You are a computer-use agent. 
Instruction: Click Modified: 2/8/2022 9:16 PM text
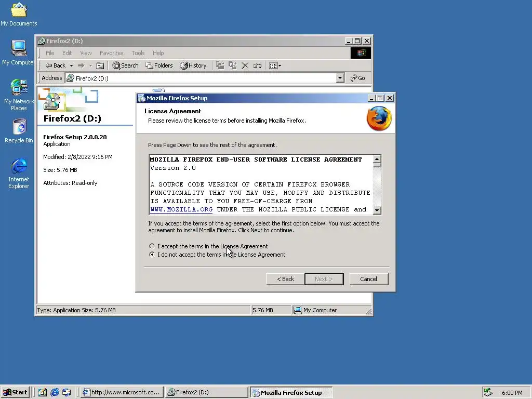pos(78,157)
